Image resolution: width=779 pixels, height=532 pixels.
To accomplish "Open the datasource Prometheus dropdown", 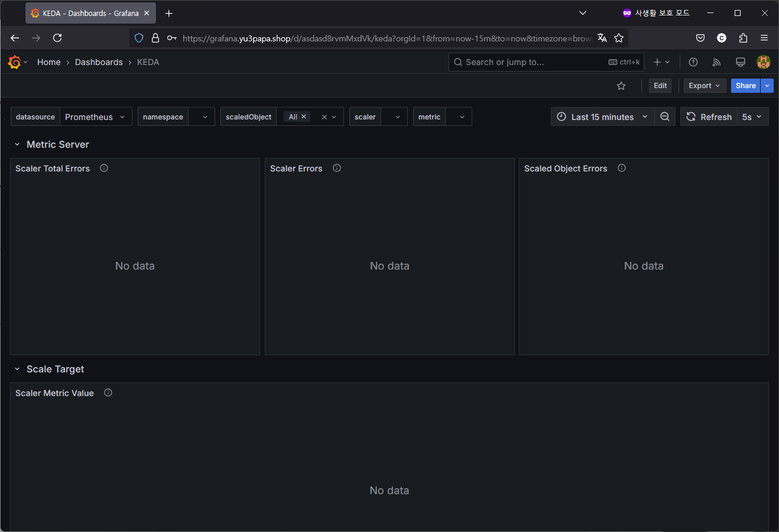I will [96, 117].
